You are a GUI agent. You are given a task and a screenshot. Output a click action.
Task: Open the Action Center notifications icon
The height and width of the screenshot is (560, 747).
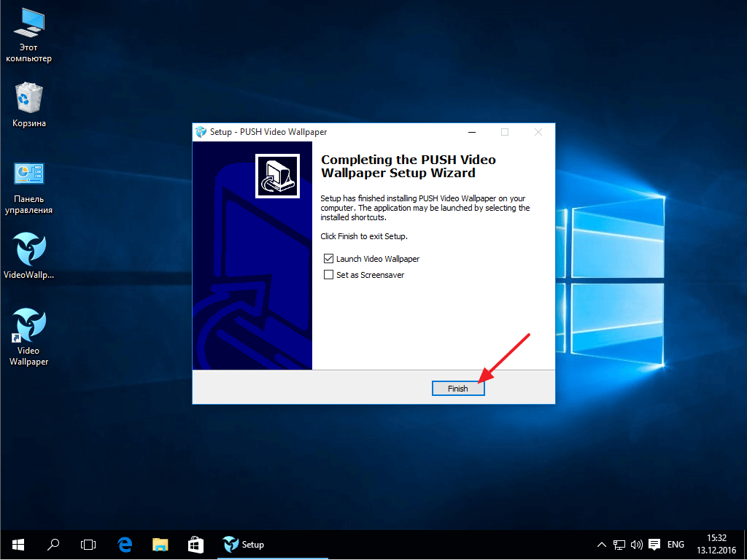click(x=654, y=545)
